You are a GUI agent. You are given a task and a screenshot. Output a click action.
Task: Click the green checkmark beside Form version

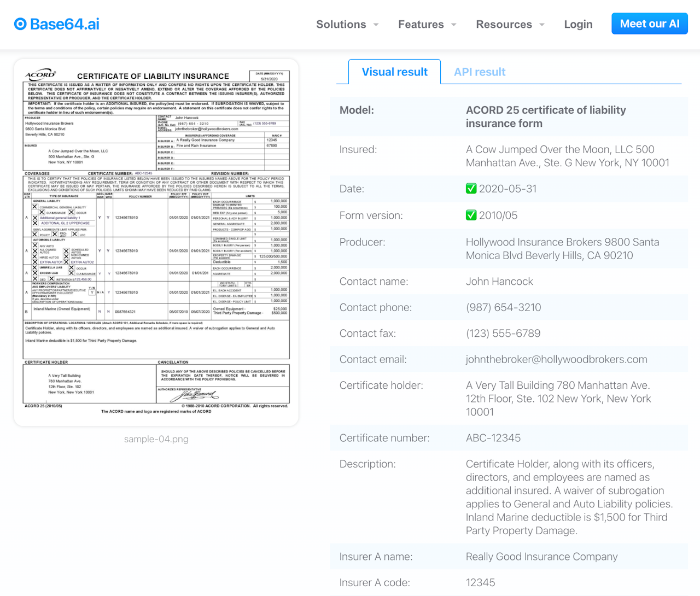click(x=471, y=215)
